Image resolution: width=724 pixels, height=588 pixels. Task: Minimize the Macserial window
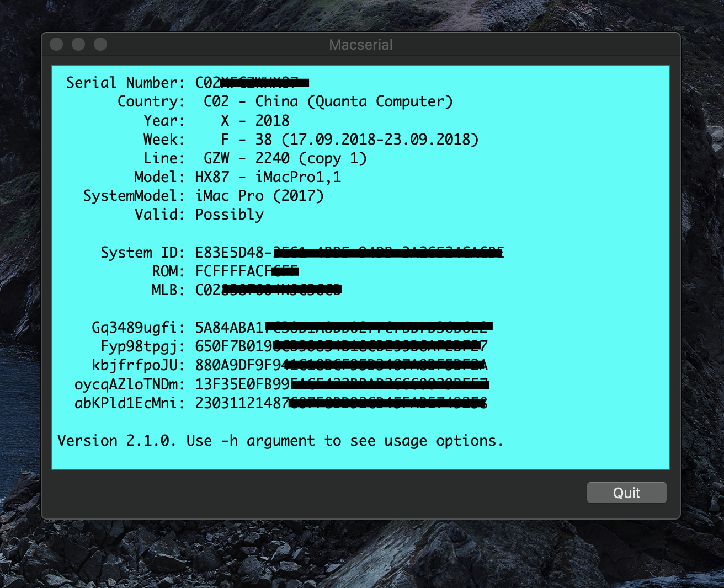pos(78,44)
